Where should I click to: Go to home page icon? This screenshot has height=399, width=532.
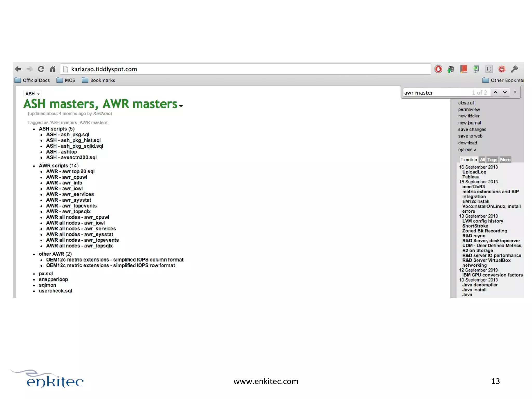pyautogui.click(x=52, y=69)
